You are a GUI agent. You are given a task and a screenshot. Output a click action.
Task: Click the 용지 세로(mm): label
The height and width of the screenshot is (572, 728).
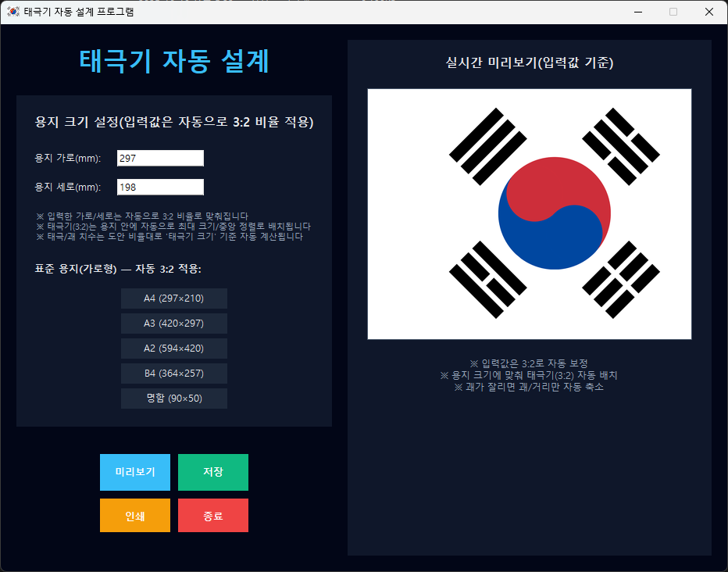tap(68, 187)
